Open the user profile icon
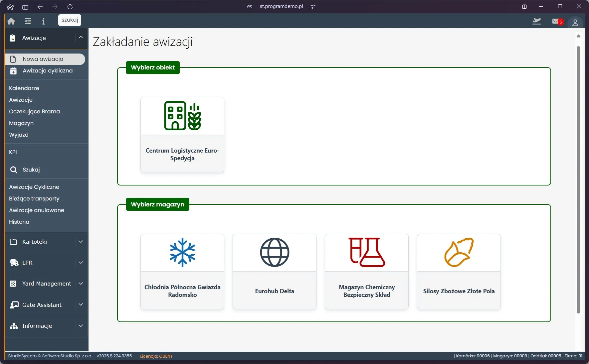Image resolution: width=589 pixels, height=364 pixels. click(x=575, y=23)
